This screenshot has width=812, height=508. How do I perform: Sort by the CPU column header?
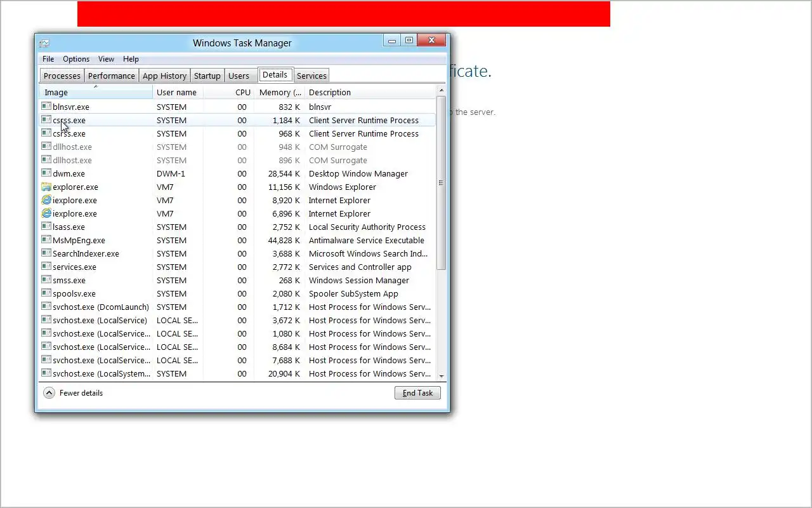coord(228,92)
